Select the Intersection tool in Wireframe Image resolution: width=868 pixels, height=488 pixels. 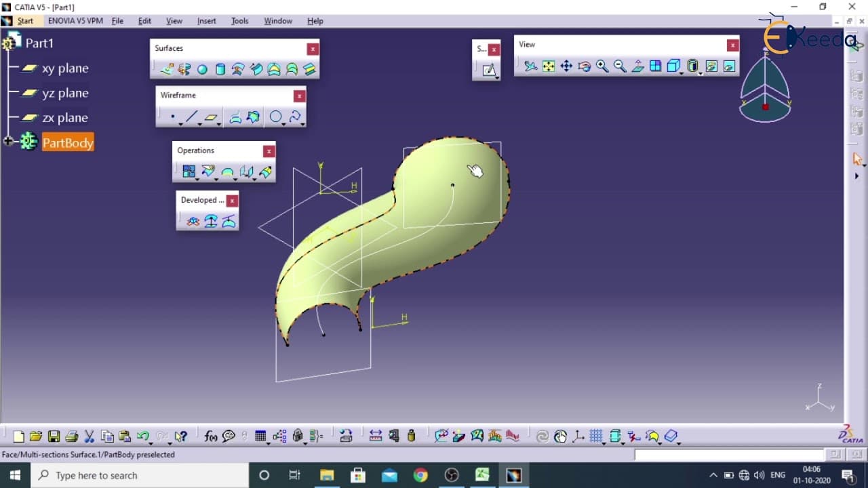pos(253,117)
